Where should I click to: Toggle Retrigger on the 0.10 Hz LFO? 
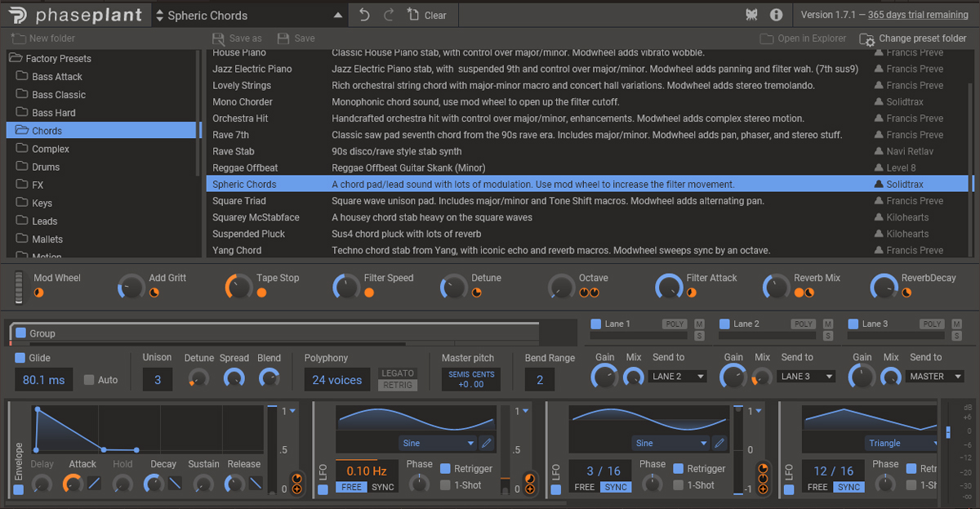tap(445, 468)
